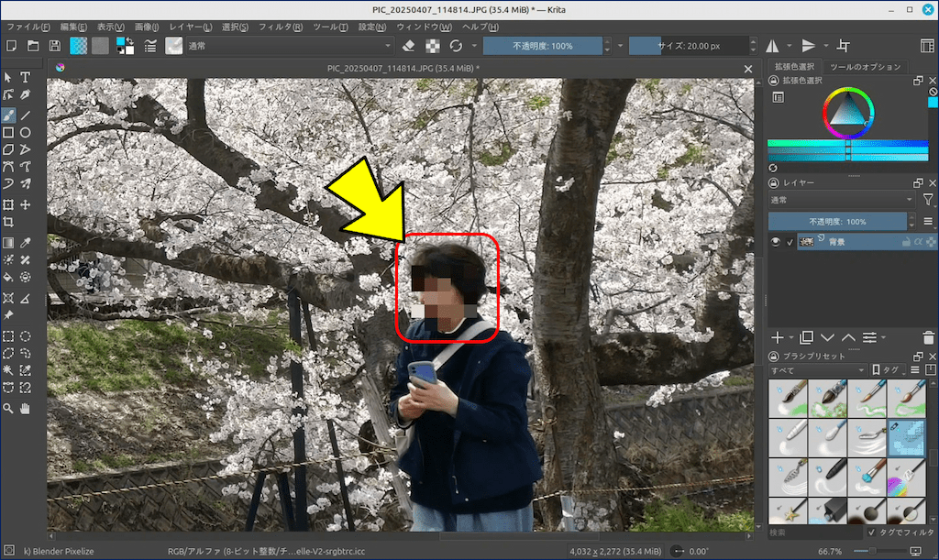
Task: Activate the Eyedropper color sampler tool
Action: pos(26,243)
